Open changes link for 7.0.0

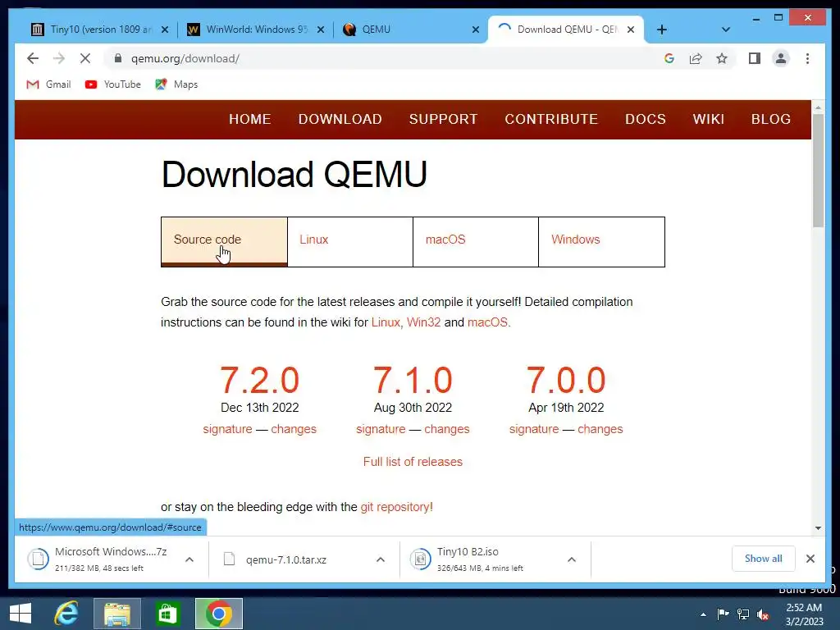click(600, 429)
